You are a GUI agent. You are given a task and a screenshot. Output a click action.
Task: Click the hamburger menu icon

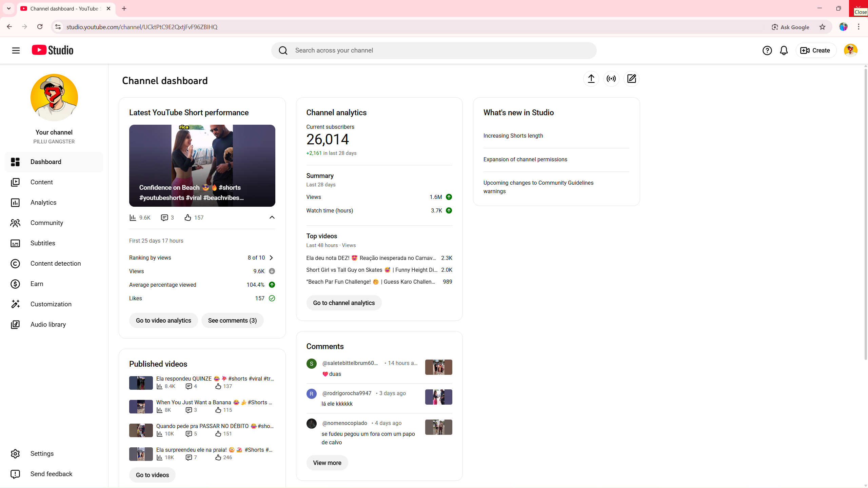16,50
